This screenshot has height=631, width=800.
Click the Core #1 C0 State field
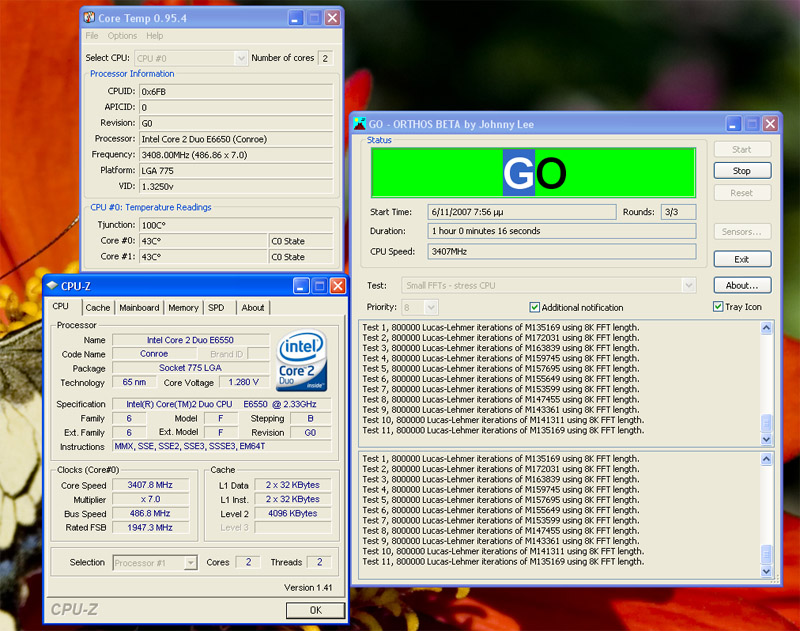coord(301,257)
